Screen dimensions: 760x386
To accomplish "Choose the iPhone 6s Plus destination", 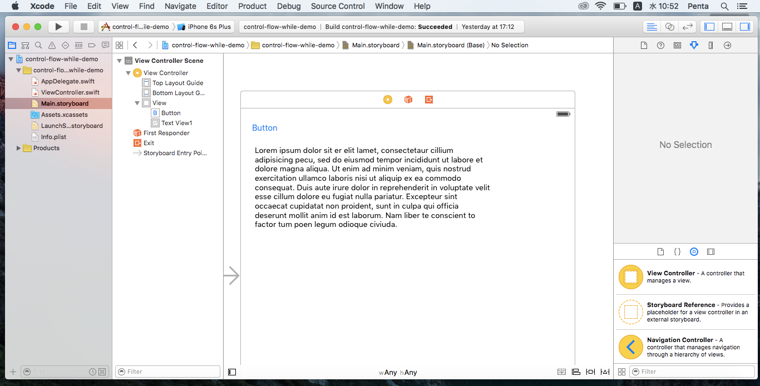I will point(205,27).
